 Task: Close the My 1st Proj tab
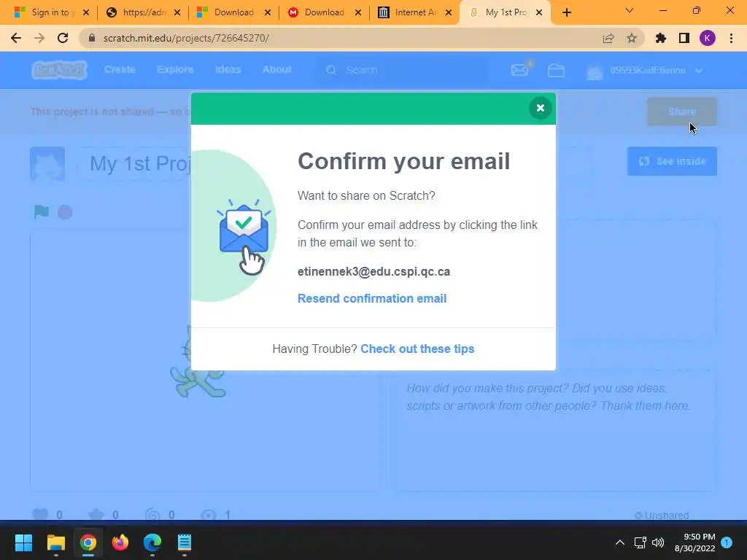539,12
